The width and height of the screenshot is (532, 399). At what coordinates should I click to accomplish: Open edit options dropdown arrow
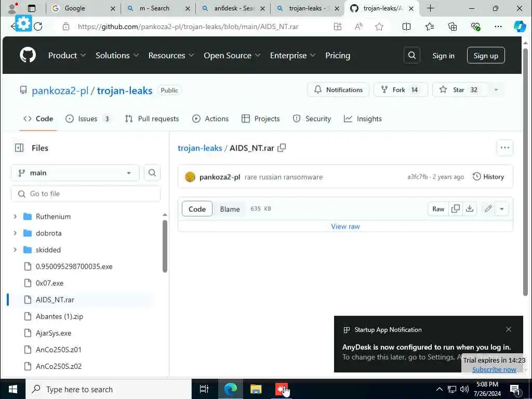[x=502, y=209]
